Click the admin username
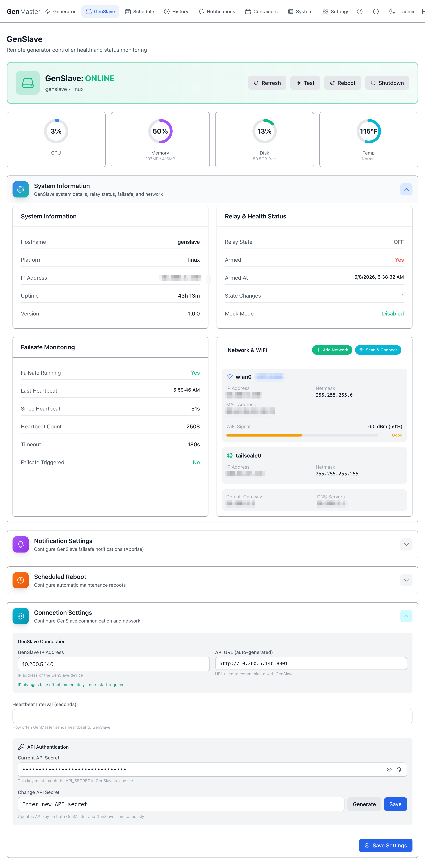This screenshot has height=868, width=425. coord(409,11)
